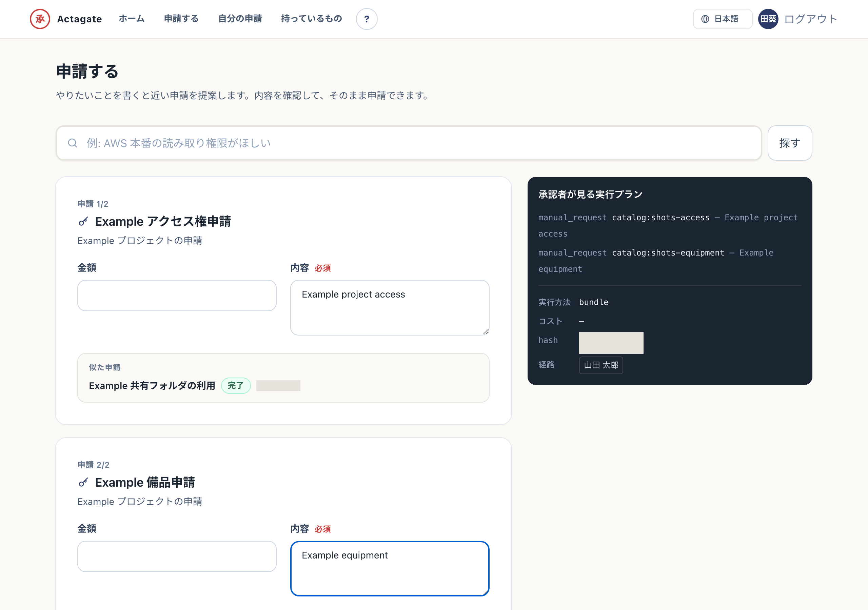Click the 山田 太郎 approver chip
This screenshot has height=610, width=868.
pos(601,365)
